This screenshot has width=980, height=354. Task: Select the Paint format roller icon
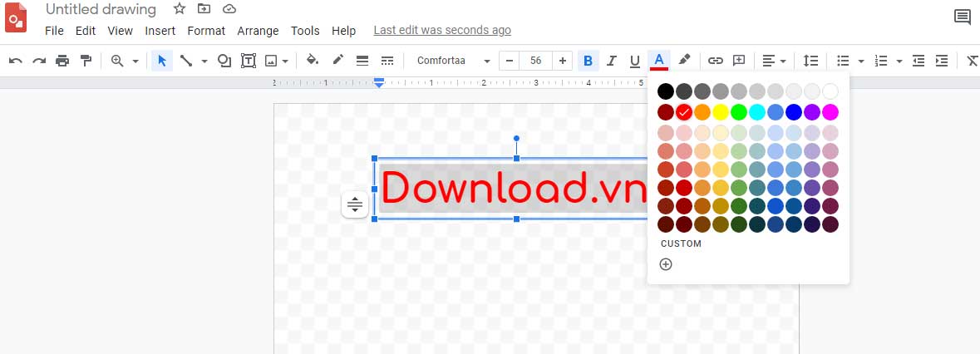click(x=86, y=61)
